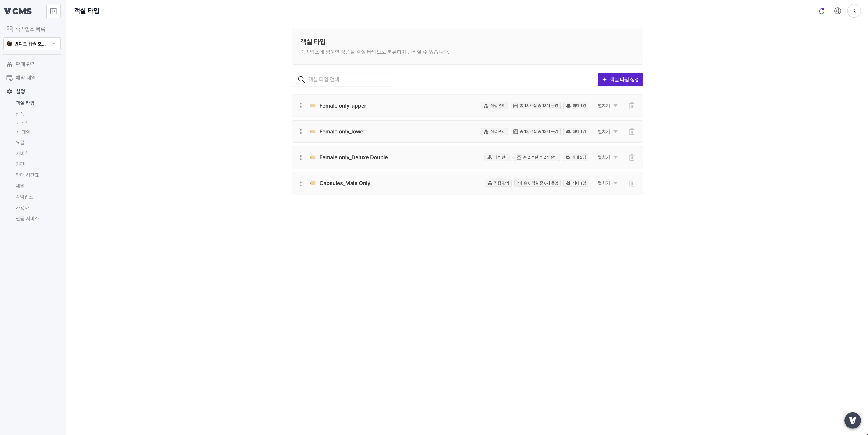Click the Female only_upper room type name
Screen dimensions: 868x435
(x=342, y=106)
